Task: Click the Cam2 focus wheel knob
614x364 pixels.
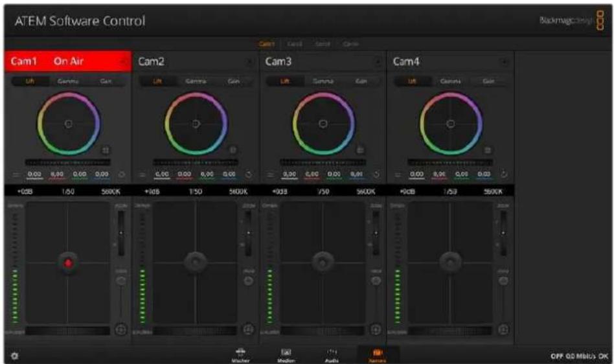Action: click(248, 280)
